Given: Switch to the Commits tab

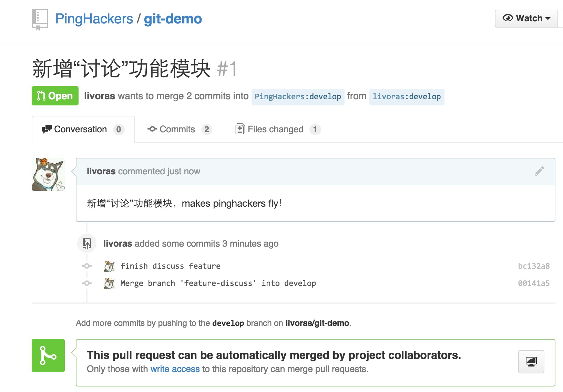Looking at the screenshot, I should pyautogui.click(x=178, y=129).
